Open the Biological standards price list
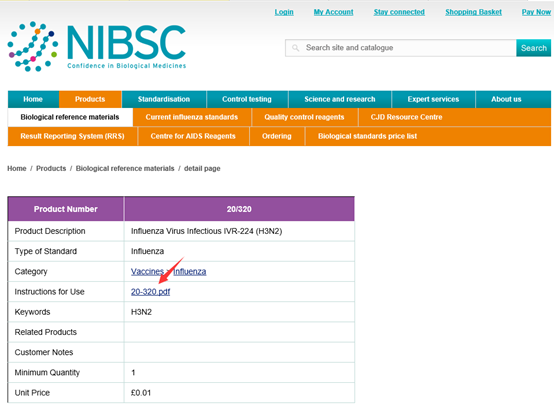The image size is (554, 414). pyautogui.click(x=367, y=136)
